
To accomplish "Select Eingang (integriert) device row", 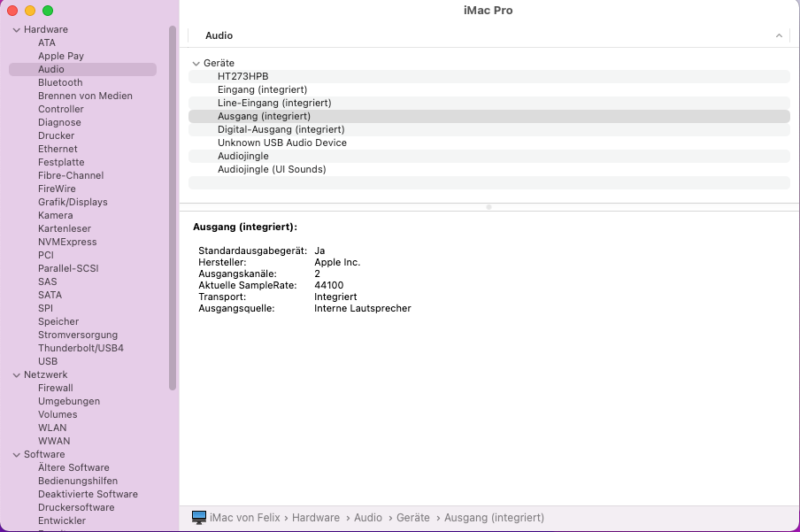I will [x=488, y=89].
